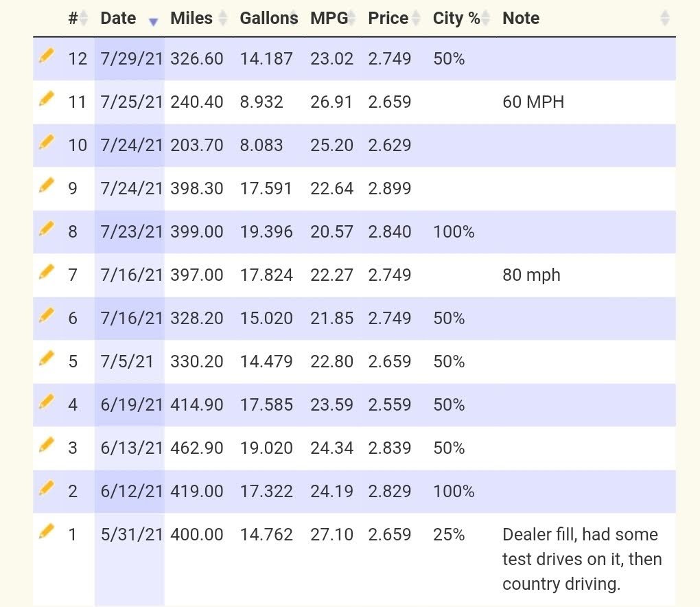Click price value 2.829

coord(390,492)
